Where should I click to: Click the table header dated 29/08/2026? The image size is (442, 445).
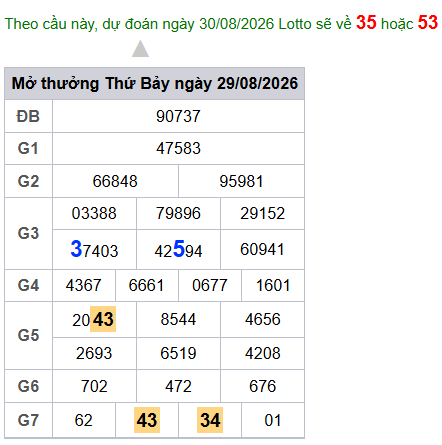click(155, 83)
